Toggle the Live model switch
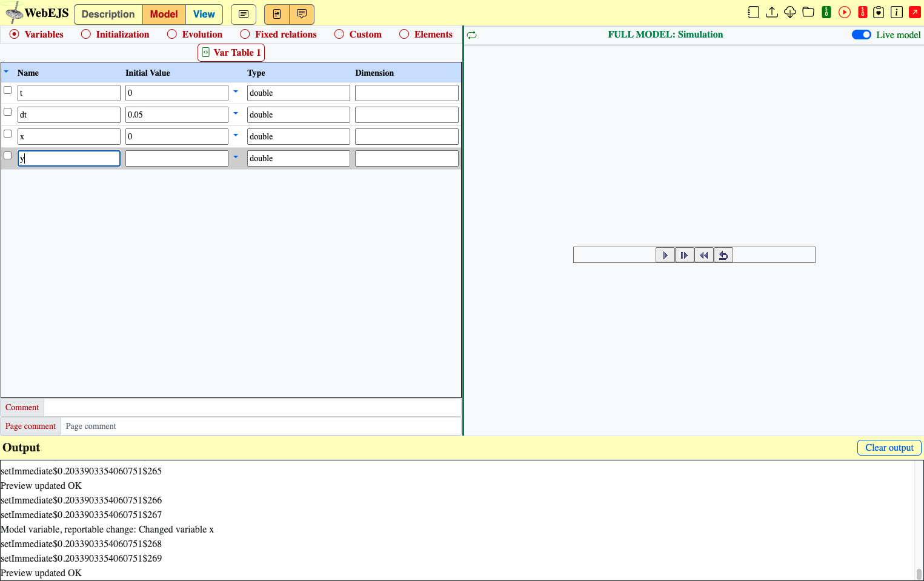924x581 pixels. point(861,35)
